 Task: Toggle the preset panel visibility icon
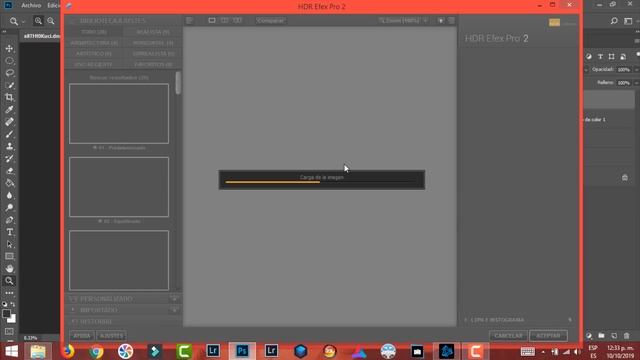click(189, 20)
